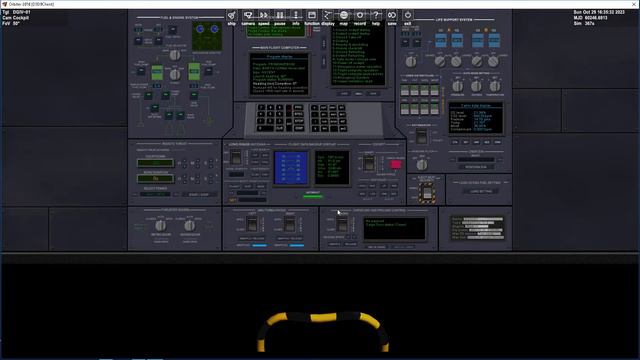Increase burn duration seconds with up arrow
The height and width of the screenshot is (360, 640).
coord(211,177)
